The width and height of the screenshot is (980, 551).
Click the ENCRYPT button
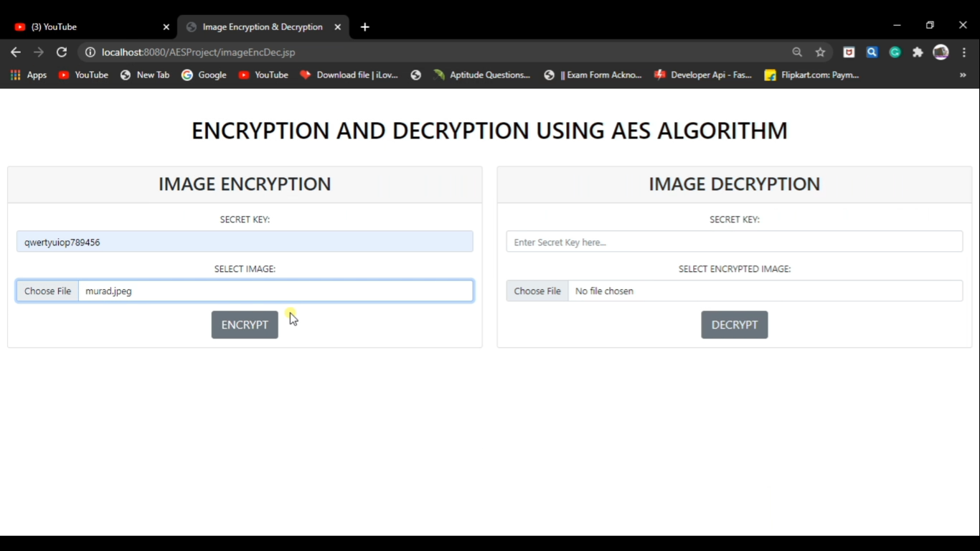coord(245,324)
